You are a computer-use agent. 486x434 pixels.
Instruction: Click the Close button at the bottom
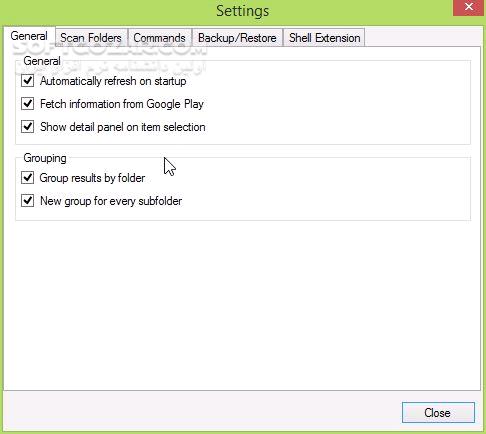[438, 413]
